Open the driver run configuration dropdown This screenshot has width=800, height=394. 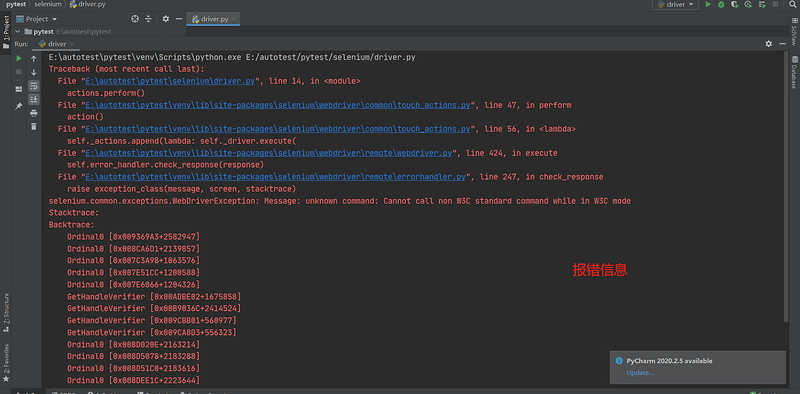coord(675,5)
